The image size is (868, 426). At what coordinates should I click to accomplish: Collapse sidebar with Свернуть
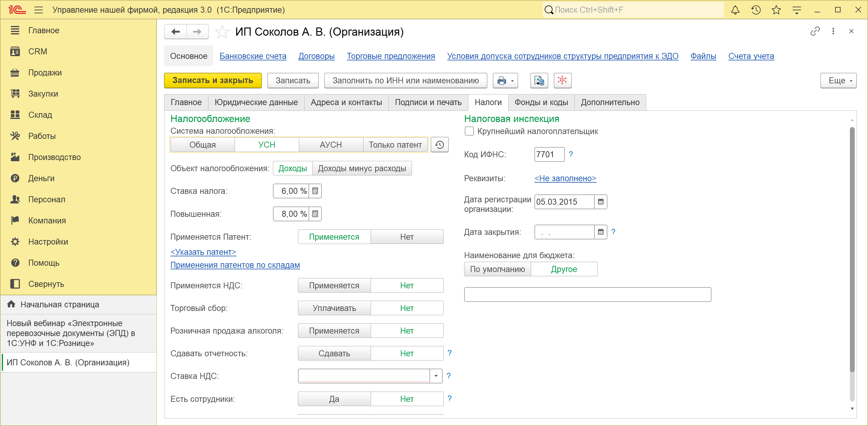coord(78,284)
